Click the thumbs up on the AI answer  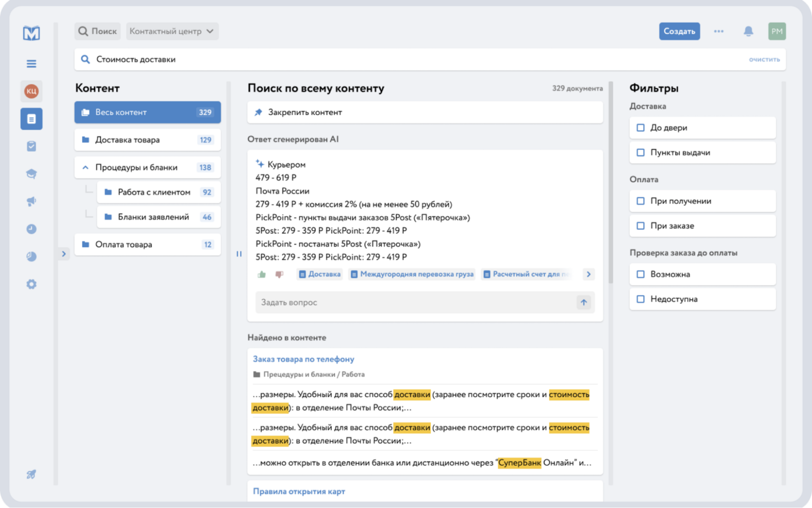click(262, 274)
